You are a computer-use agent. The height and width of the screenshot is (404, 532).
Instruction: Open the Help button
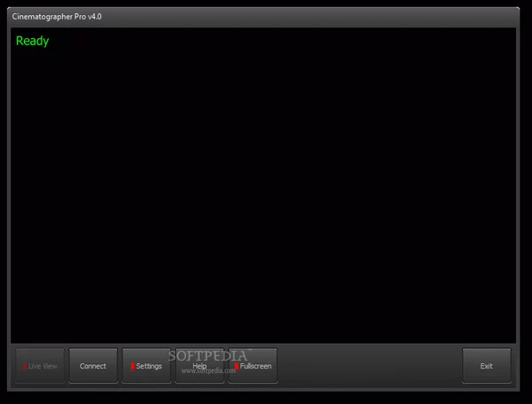pos(199,365)
